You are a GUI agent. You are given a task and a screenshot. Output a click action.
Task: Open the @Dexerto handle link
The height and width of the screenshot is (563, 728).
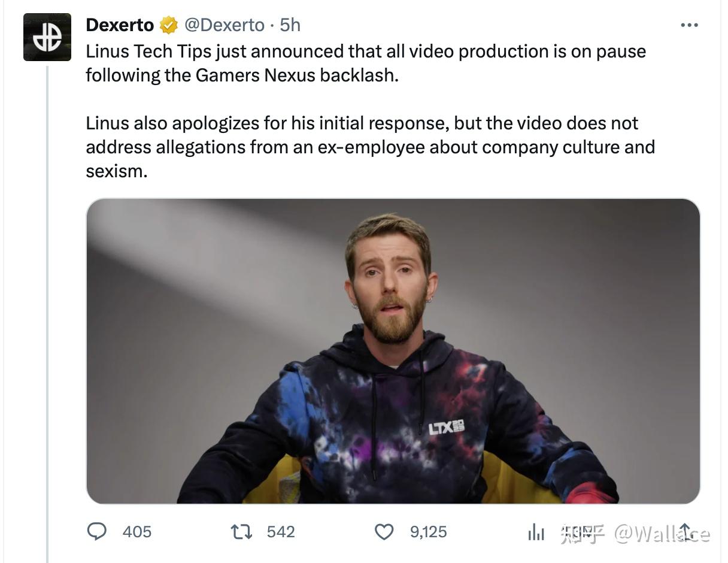point(224,25)
